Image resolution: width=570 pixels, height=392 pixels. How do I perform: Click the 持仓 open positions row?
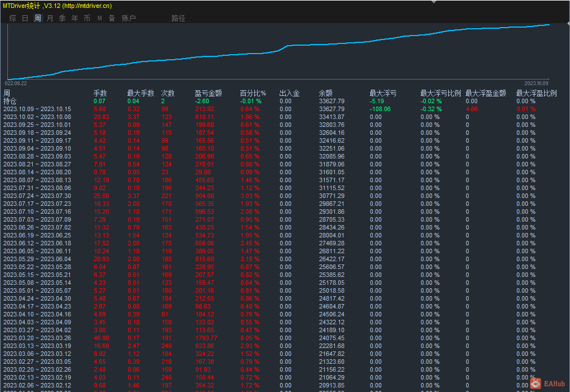click(10, 101)
